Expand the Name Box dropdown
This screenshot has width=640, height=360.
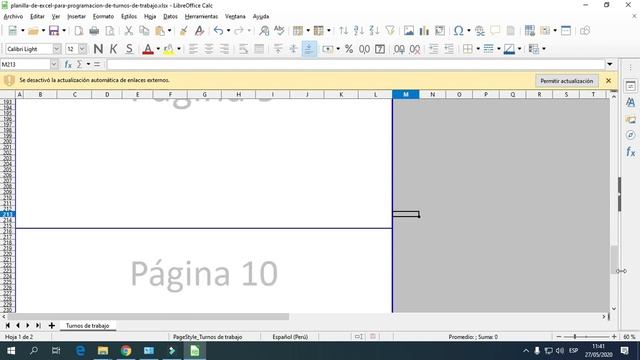click(54, 64)
